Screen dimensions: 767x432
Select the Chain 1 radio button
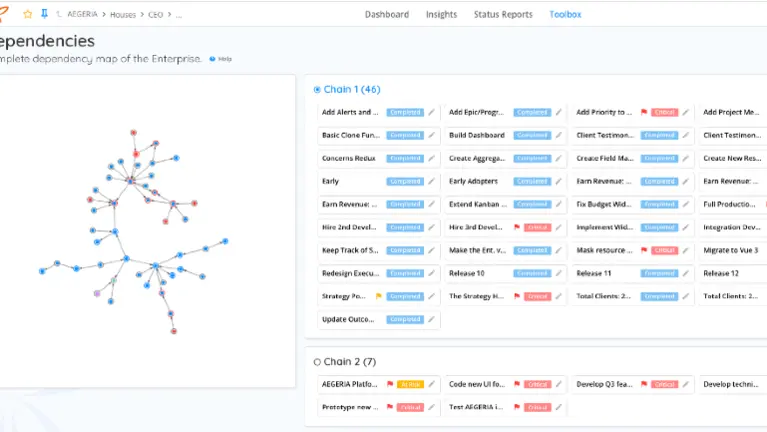point(317,90)
